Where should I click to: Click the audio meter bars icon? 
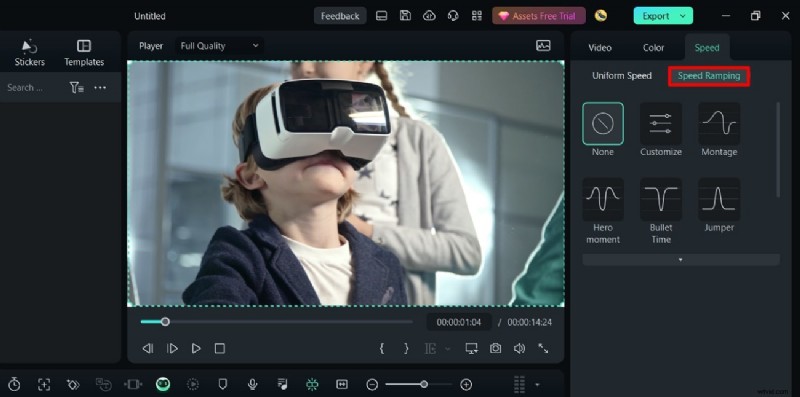519,384
